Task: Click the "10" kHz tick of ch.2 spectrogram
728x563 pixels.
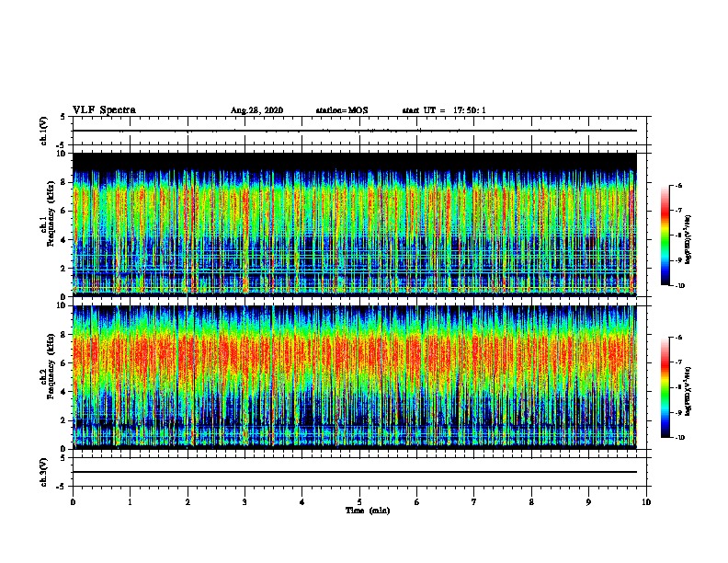Action: pyautogui.click(x=61, y=305)
